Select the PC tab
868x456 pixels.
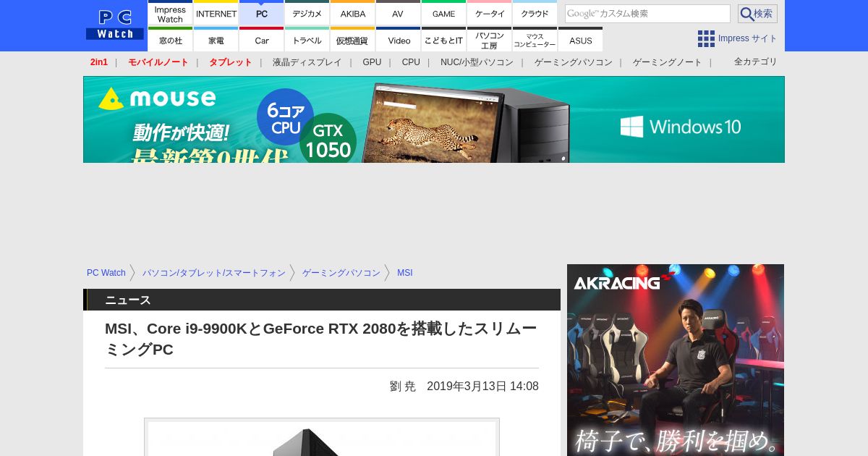(262, 12)
